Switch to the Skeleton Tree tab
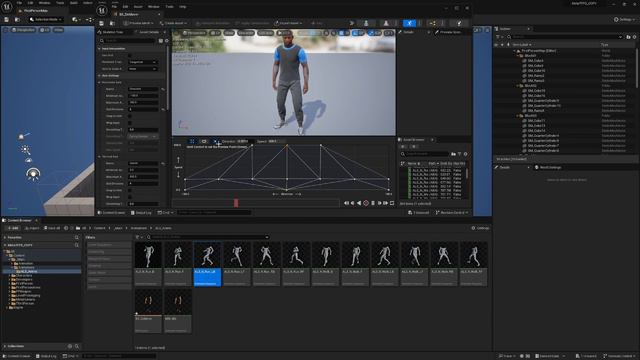Screen dimensions: 640x360 click(x=113, y=32)
